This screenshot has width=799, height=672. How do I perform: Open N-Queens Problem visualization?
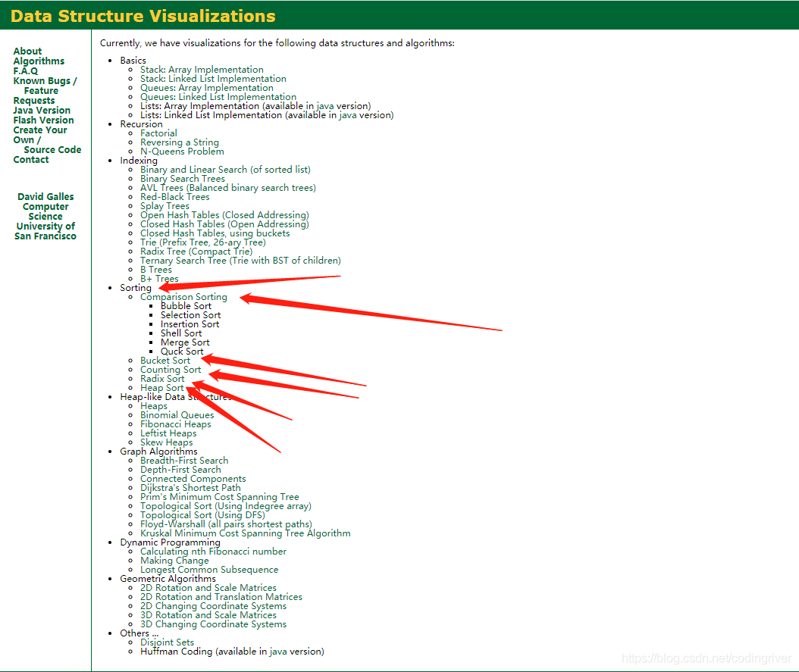click(182, 152)
